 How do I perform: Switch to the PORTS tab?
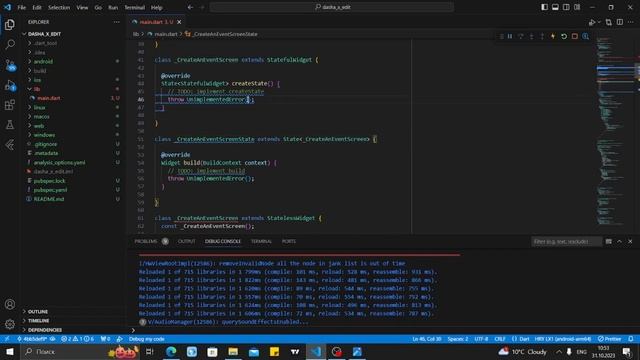pos(289,241)
